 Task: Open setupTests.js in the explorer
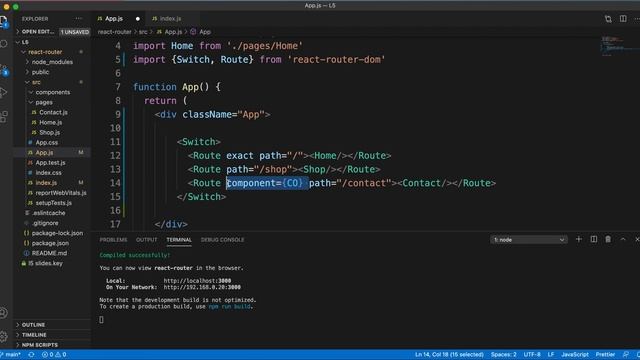coord(53,203)
